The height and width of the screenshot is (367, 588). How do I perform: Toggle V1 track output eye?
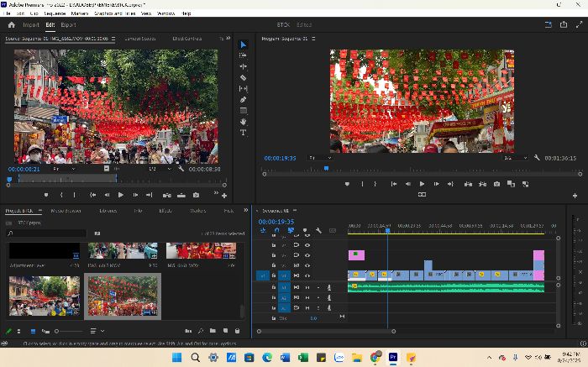307,275
